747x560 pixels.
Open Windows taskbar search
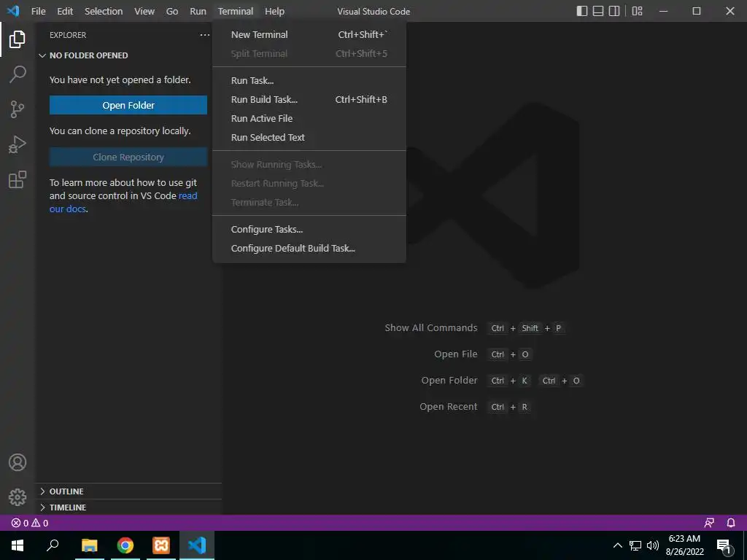(53, 545)
